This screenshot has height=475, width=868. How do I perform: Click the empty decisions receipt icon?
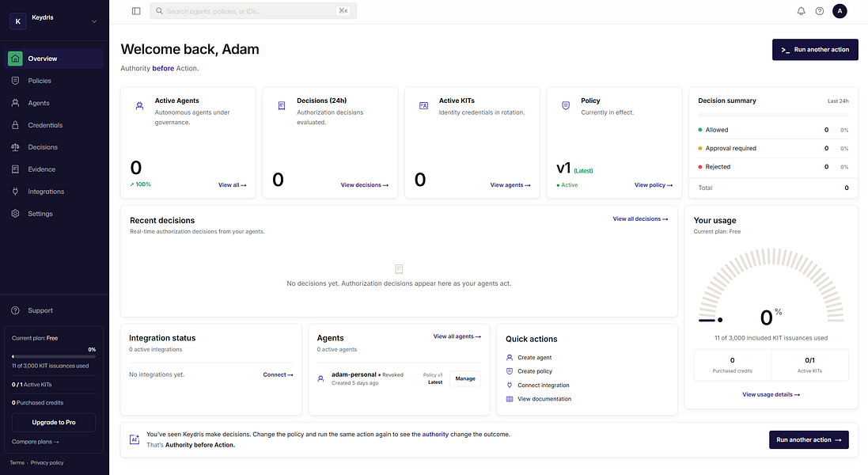pyautogui.click(x=399, y=269)
